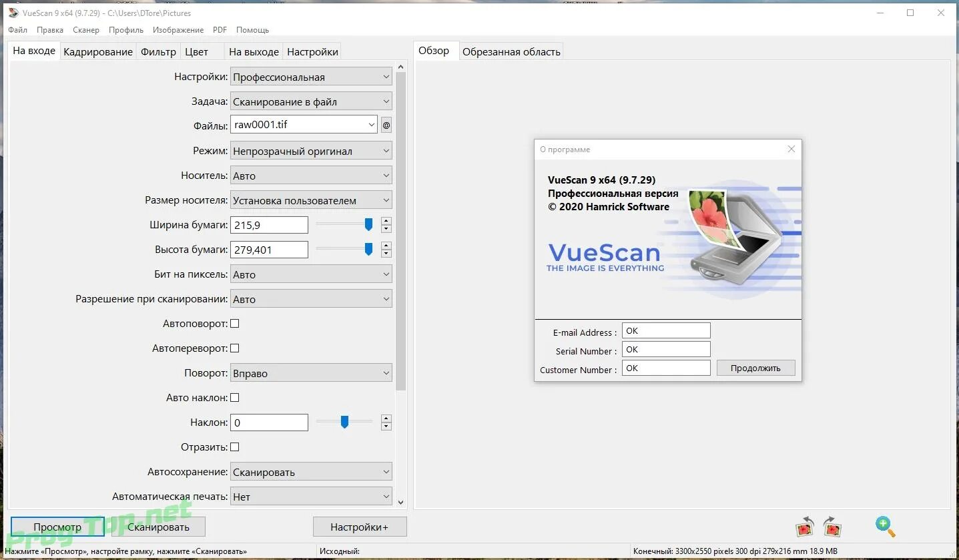Open the Автоматическая печать dropdown
The width and height of the screenshot is (959, 560).
(311, 497)
